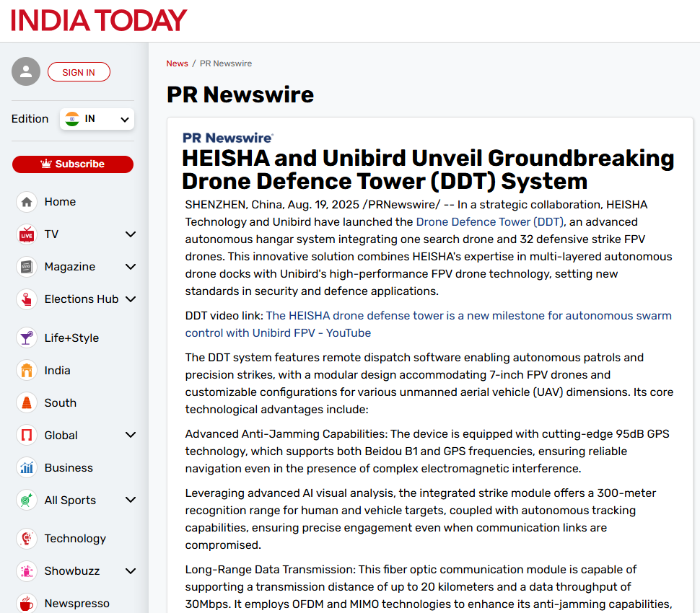Screen dimensions: 700x613
Task: Click the Home icon in sidebar
Action: coord(27,202)
